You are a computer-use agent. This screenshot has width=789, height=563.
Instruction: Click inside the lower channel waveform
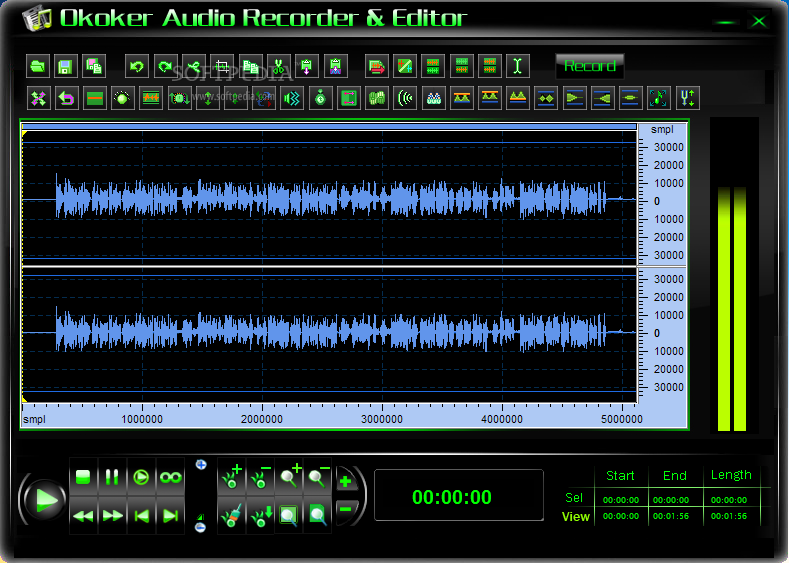(329, 334)
